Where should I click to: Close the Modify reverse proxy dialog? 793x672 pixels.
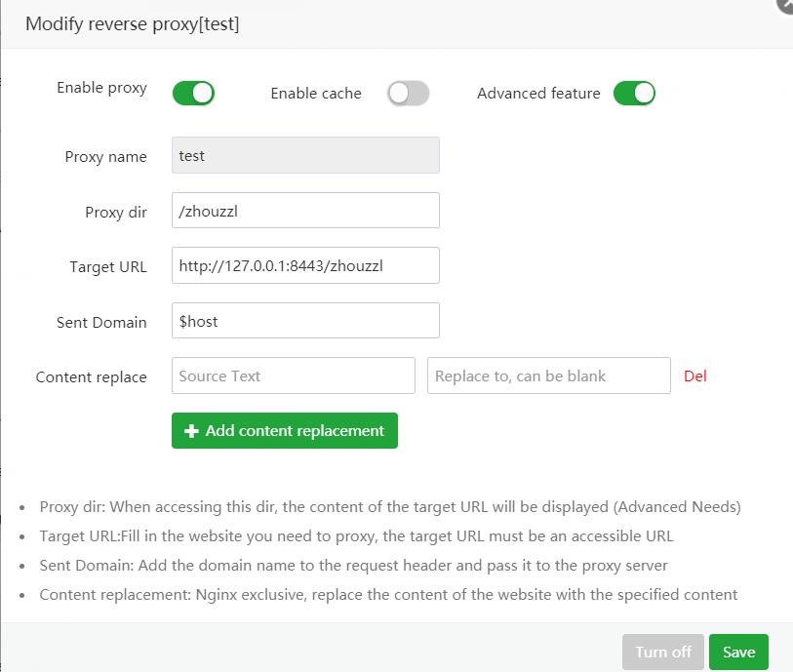786,4
